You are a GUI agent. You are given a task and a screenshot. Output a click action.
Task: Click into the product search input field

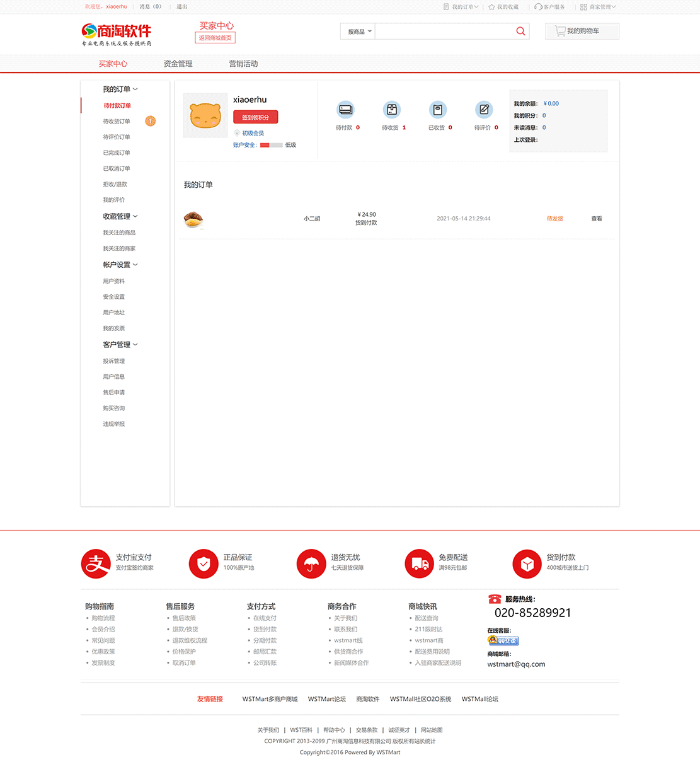coord(444,32)
